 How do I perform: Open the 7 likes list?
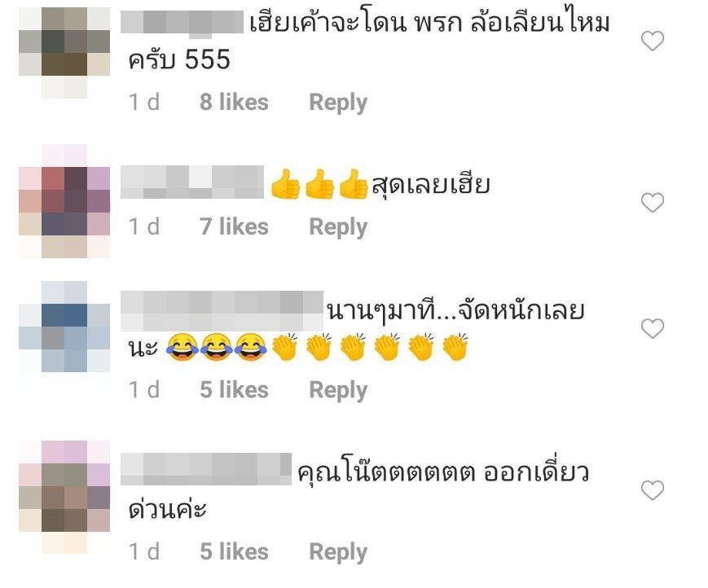pos(234,226)
